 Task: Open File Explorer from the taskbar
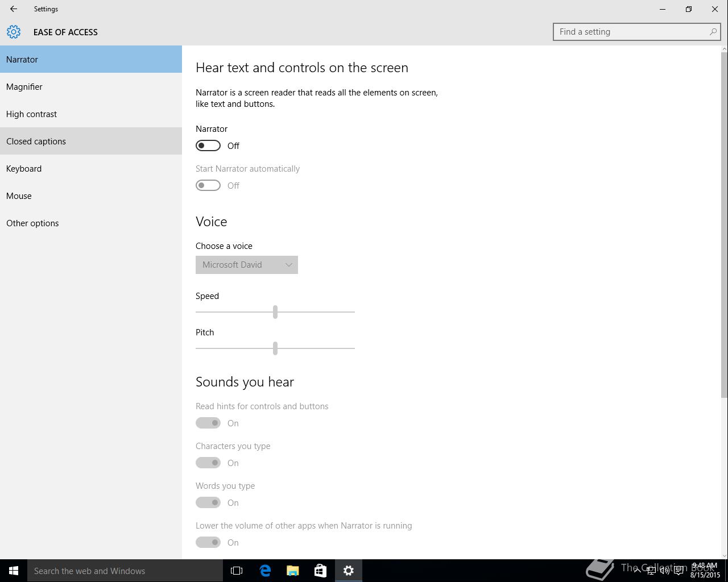293,571
